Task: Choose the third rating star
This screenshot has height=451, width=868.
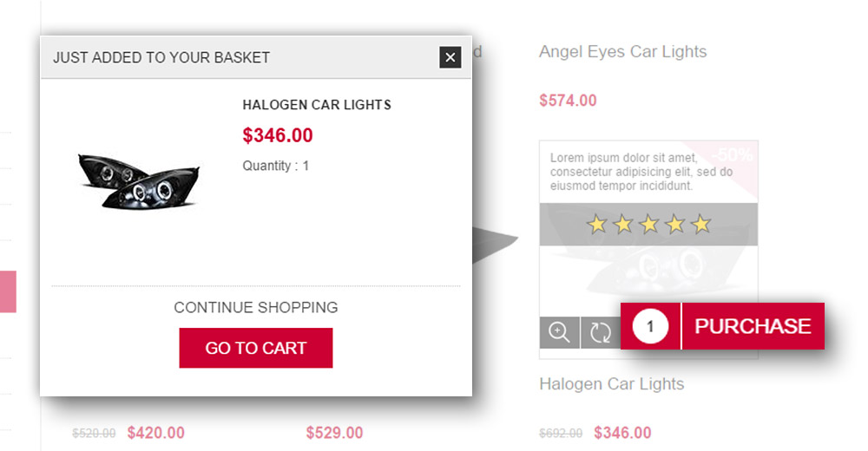Action: click(649, 225)
